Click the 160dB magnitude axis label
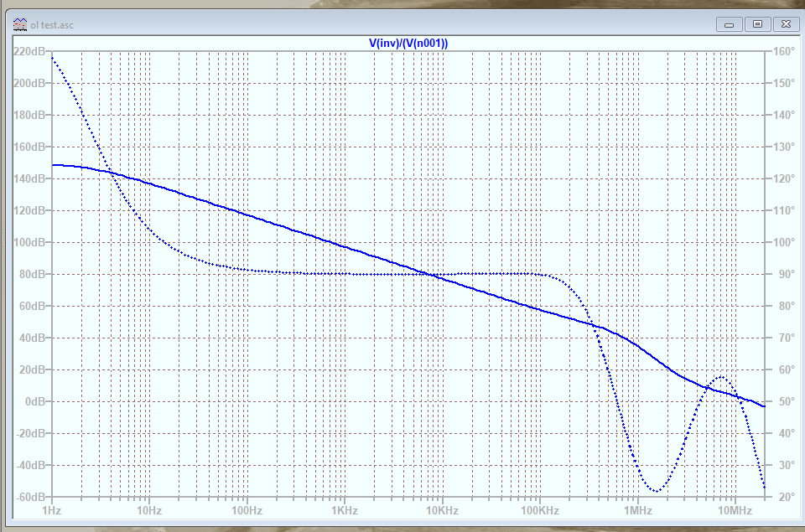This screenshot has height=532, width=805. point(29,147)
